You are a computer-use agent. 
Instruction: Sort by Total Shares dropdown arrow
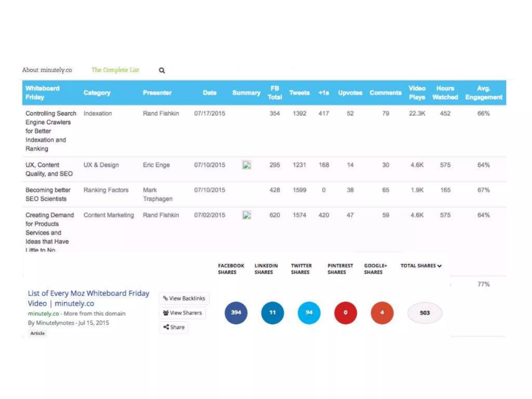click(439, 266)
